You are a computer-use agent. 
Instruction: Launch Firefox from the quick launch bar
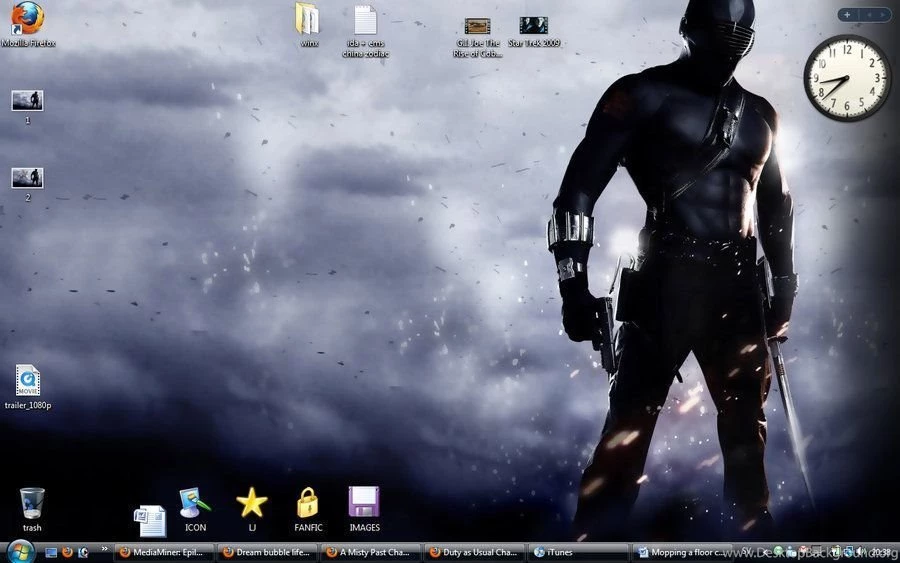coord(67,553)
